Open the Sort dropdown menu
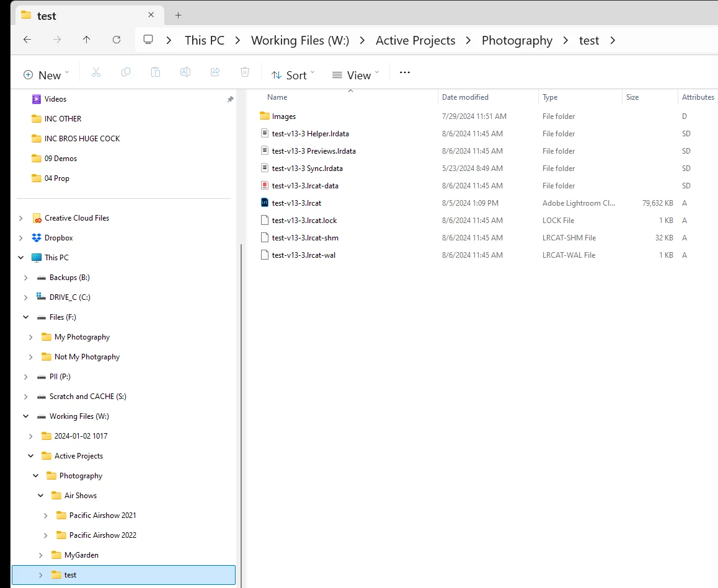Image resolution: width=718 pixels, height=588 pixels. point(293,75)
